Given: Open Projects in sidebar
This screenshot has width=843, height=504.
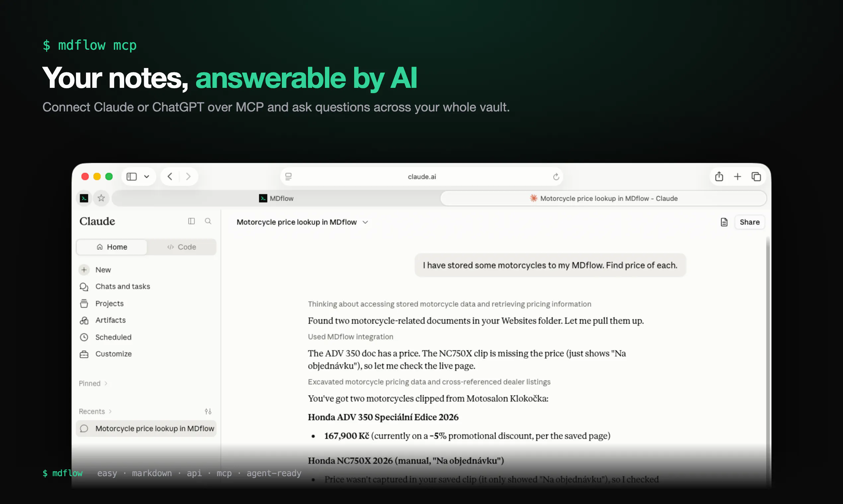Looking at the screenshot, I should (146, 304).
